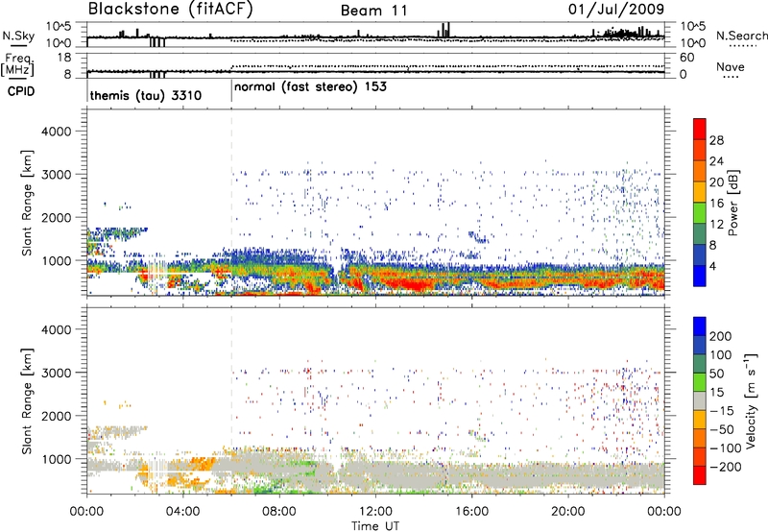The height and width of the screenshot is (532, 768).
Task: Click the 'CPID' label
Action: click(21, 91)
